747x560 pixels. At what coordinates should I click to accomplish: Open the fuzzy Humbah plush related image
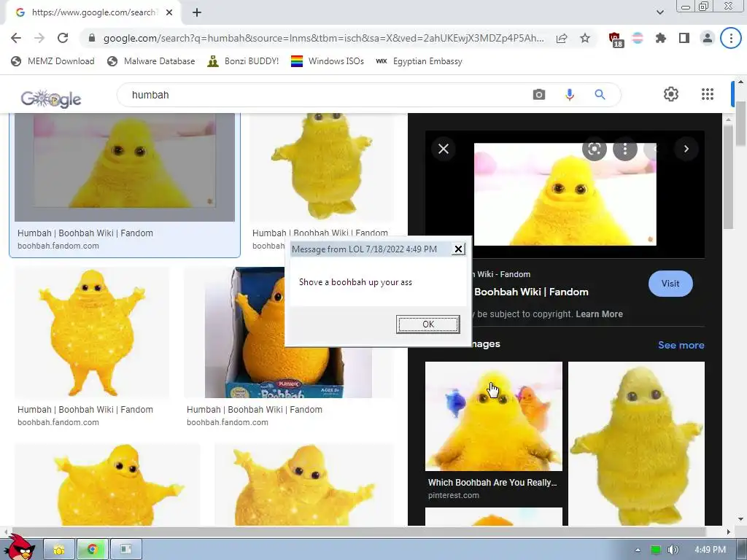point(636,443)
